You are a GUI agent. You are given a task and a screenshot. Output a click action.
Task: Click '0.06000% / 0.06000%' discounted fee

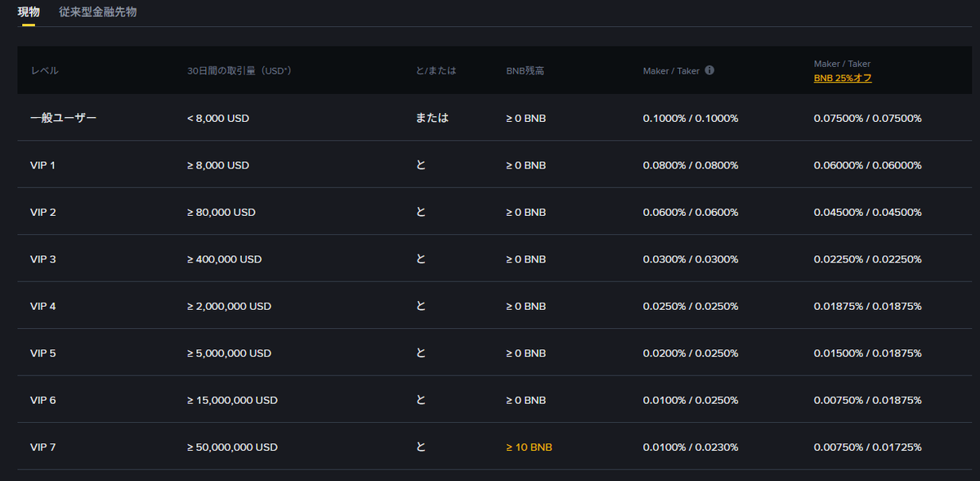point(867,165)
